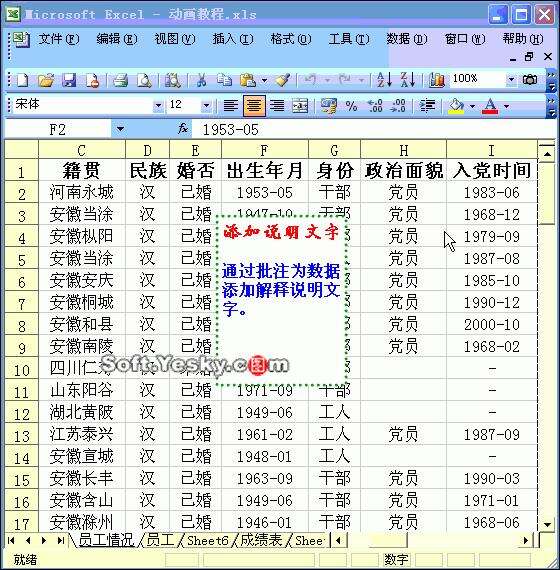Select the Format Painter brush icon
Screen dimensions: 560x570
pos(283,80)
